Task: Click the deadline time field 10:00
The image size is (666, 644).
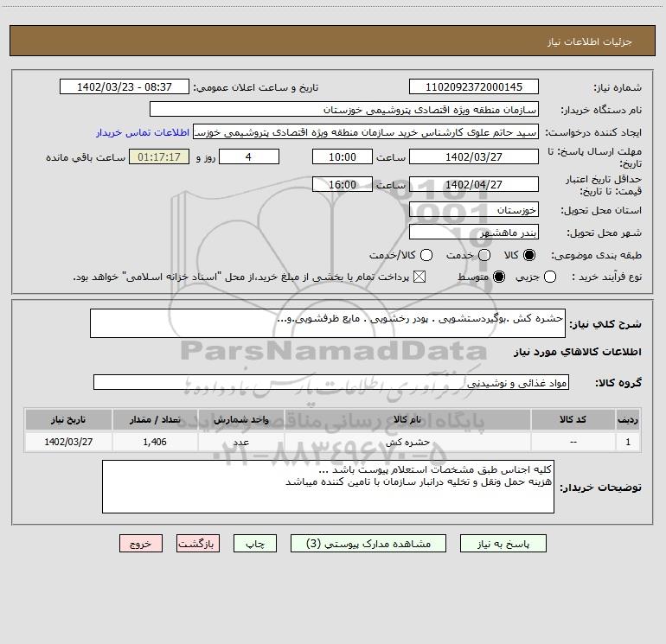Action: pos(343,157)
